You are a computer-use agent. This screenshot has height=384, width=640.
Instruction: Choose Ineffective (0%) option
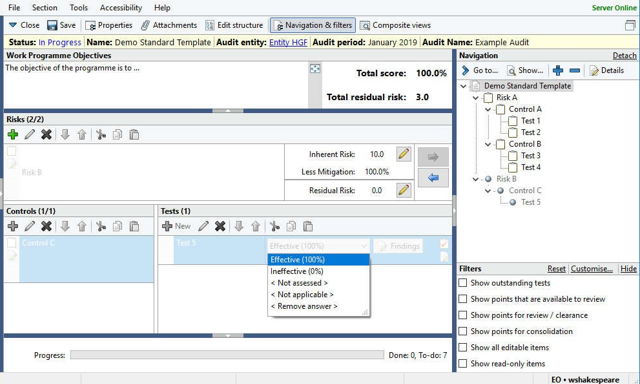[x=318, y=271]
